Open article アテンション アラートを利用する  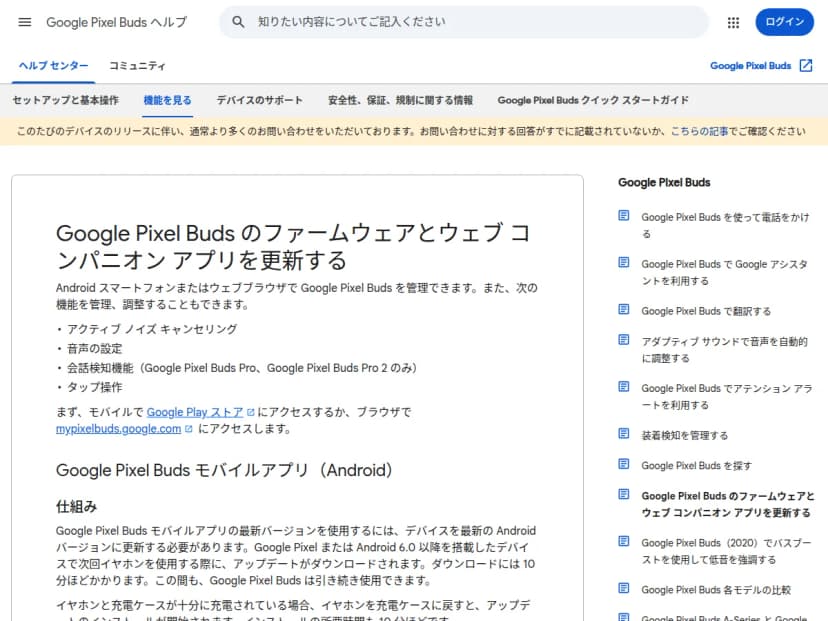[x=727, y=397]
